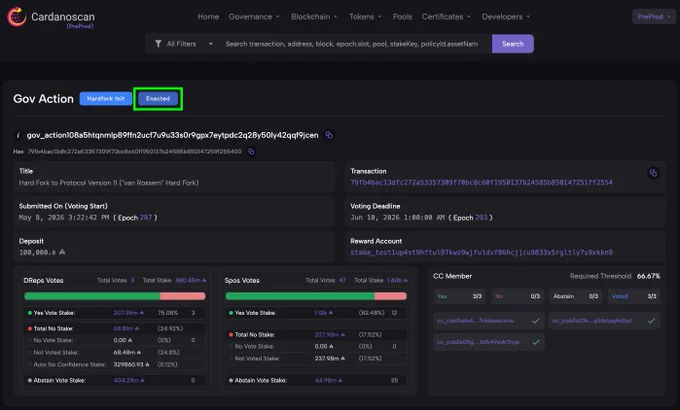
Task: Open the PreProd network selector
Action: click(x=654, y=17)
